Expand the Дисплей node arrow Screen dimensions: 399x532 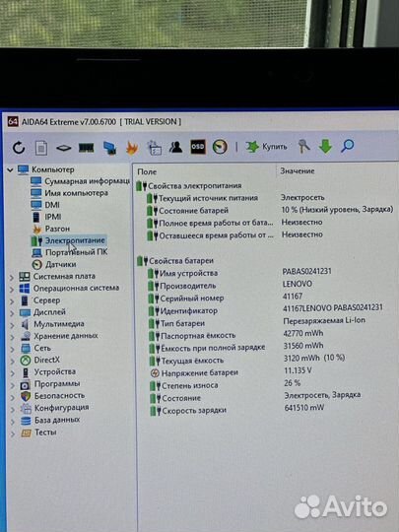(x=12, y=313)
